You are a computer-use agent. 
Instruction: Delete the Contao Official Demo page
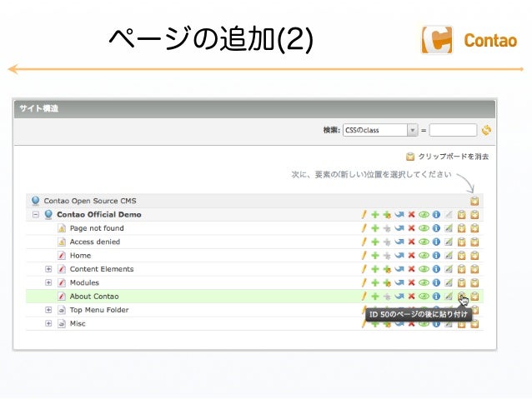pyautogui.click(x=412, y=215)
